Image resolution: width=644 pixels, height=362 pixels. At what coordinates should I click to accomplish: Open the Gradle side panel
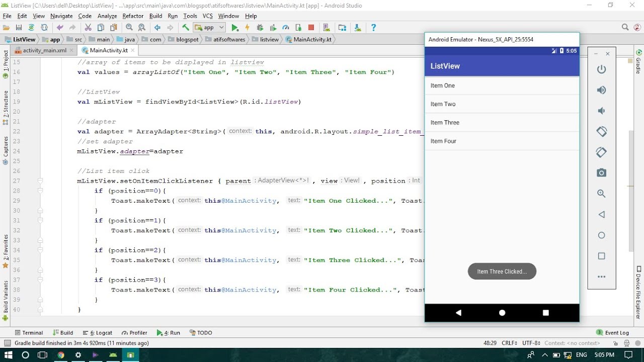tap(639, 62)
